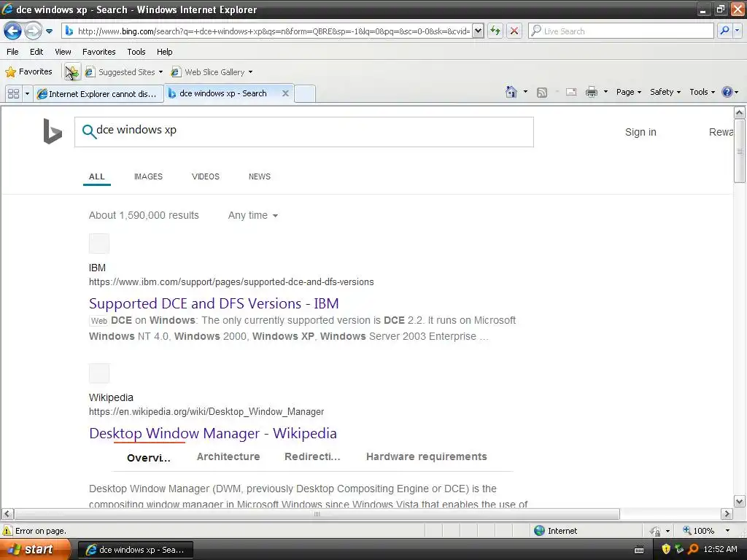747x560 pixels.
Task: Refresh the page with the green arrows icon
Action: (495, 31)
